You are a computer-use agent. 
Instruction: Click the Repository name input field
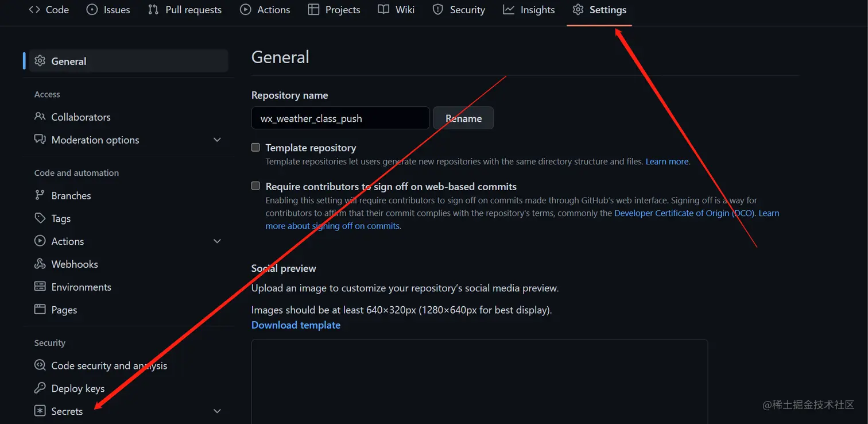pyautogui.click(x=340, y=118)
